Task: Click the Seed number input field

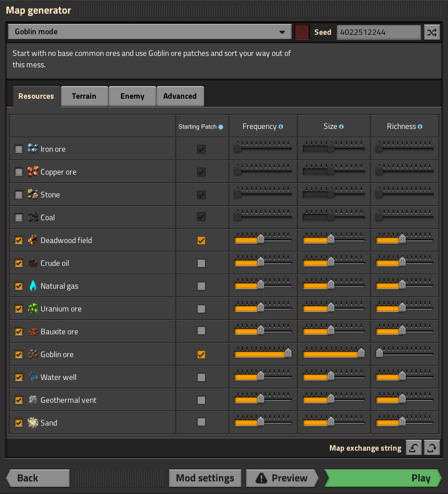Action: click(379, 32)
